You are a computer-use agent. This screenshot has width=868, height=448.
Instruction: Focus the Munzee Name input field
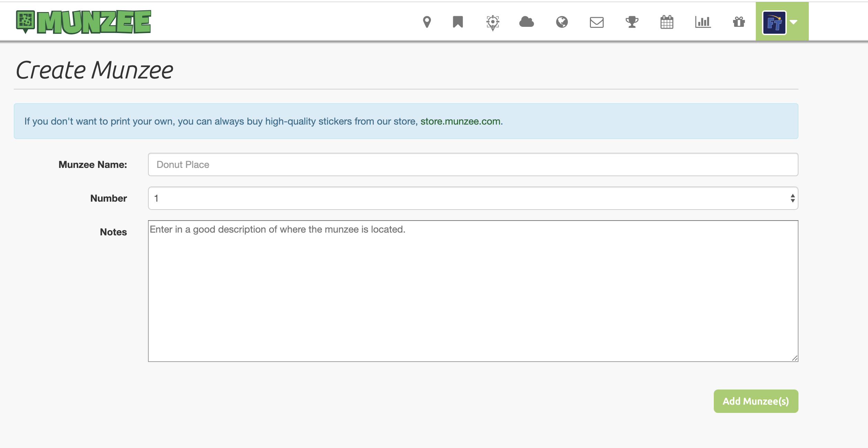click(473, 164)
